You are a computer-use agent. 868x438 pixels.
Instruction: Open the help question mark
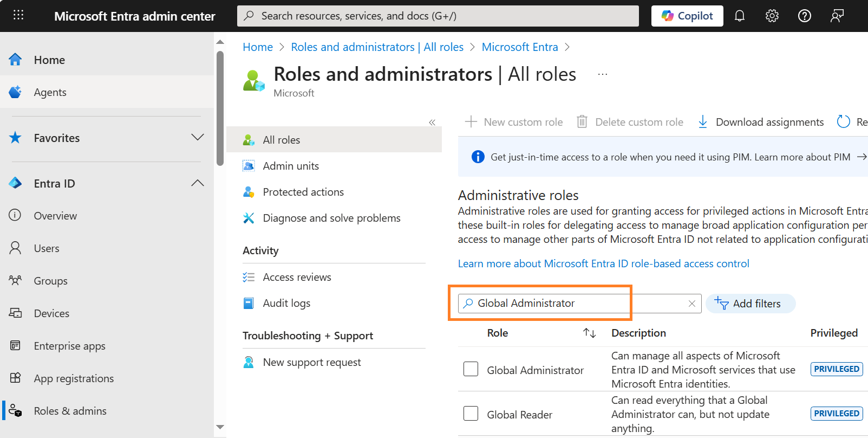pos(805,16)
